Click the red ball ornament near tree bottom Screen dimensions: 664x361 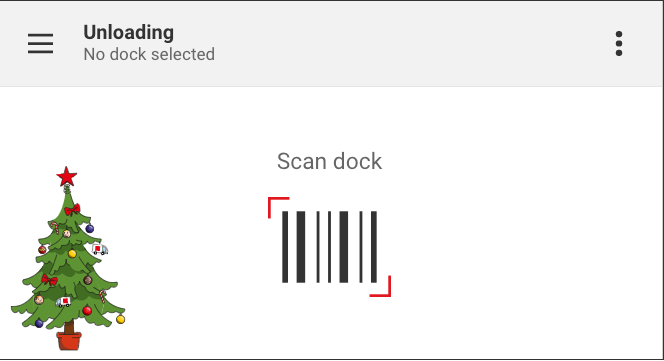point(87,310)
